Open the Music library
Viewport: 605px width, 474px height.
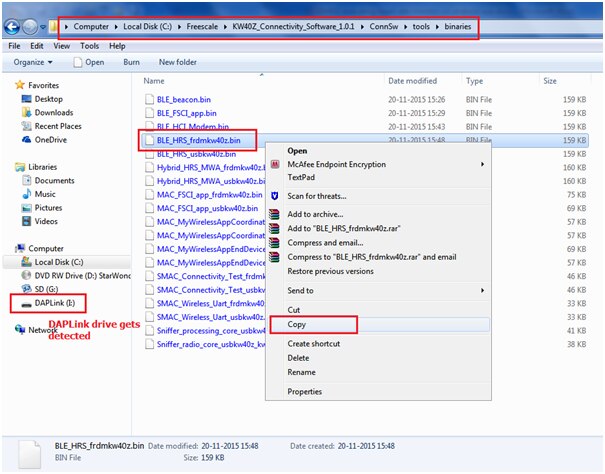(46, 194)
